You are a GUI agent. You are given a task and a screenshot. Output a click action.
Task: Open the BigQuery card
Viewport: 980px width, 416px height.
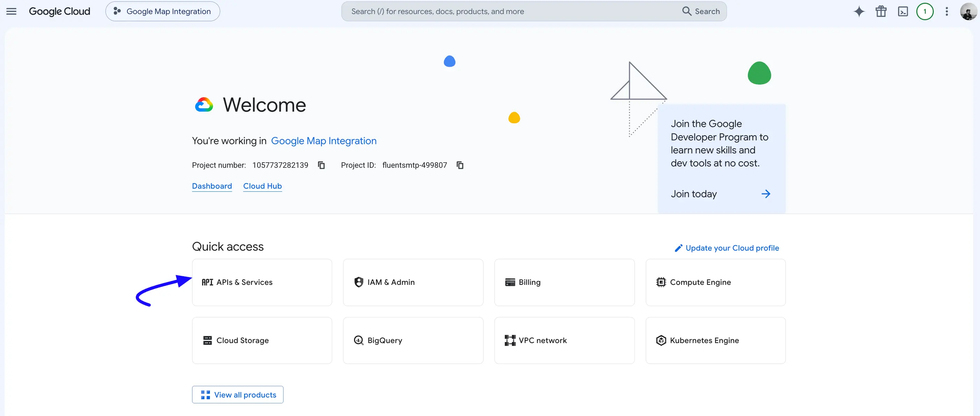pos(413,341)
